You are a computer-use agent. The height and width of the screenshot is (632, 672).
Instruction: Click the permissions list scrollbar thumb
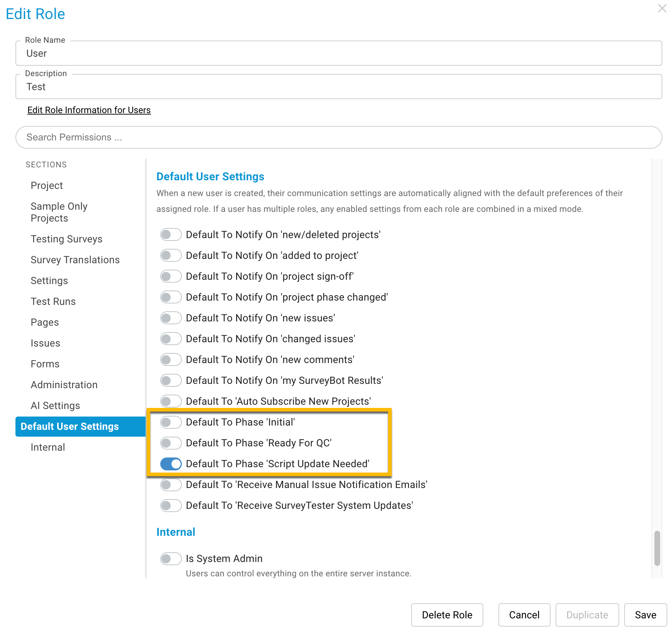tap(657, 548)
